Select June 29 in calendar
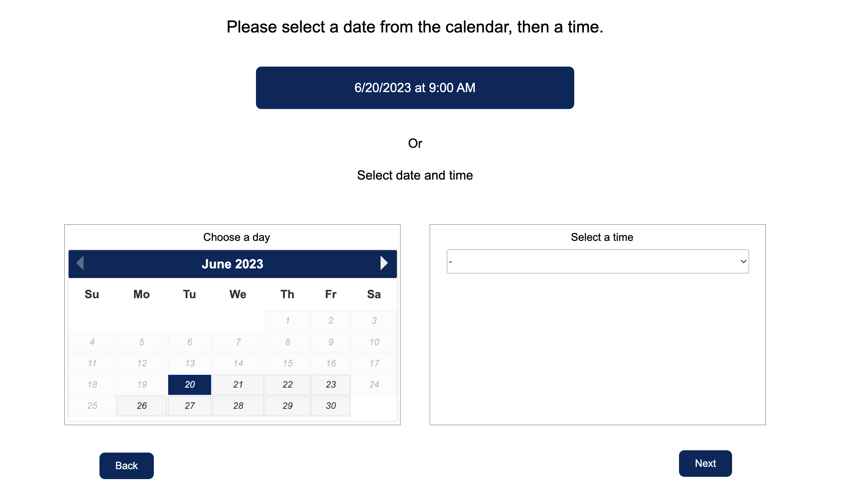868x497 pixels. click(287, 406)
